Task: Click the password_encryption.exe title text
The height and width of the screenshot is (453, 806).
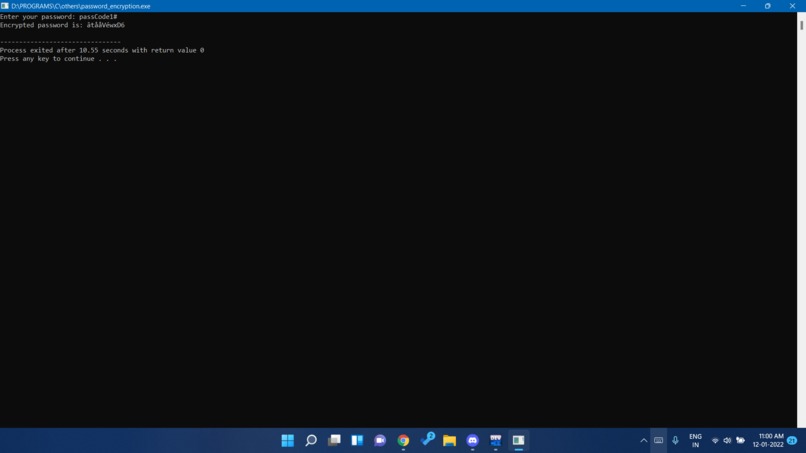Action: click(x=81, y=6)
